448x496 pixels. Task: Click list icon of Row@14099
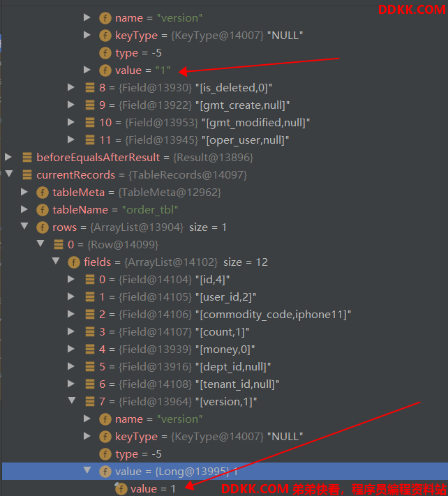59,245
